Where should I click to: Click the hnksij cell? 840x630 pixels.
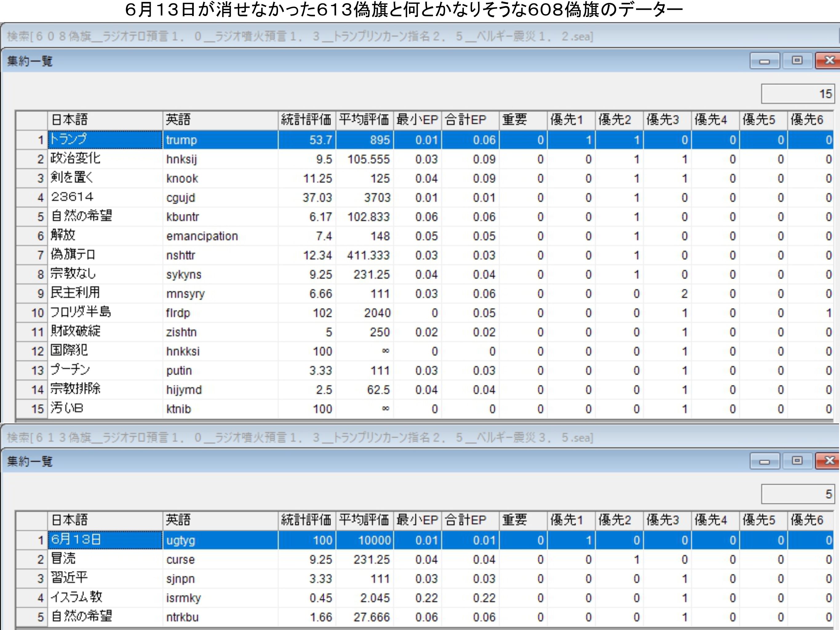[220, 159]
